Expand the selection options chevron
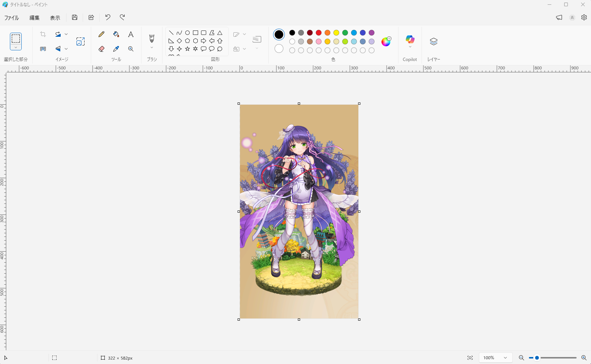This screenshot has height=364, width=591. coord(16,47)
